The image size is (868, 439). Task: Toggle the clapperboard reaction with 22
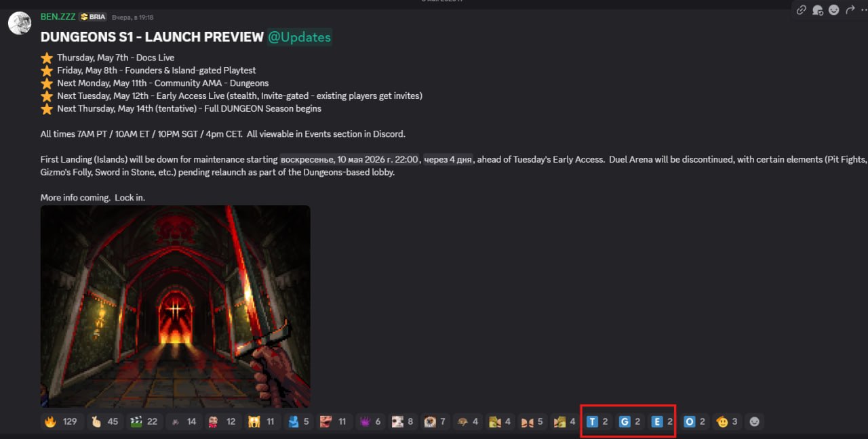[144, 421]
